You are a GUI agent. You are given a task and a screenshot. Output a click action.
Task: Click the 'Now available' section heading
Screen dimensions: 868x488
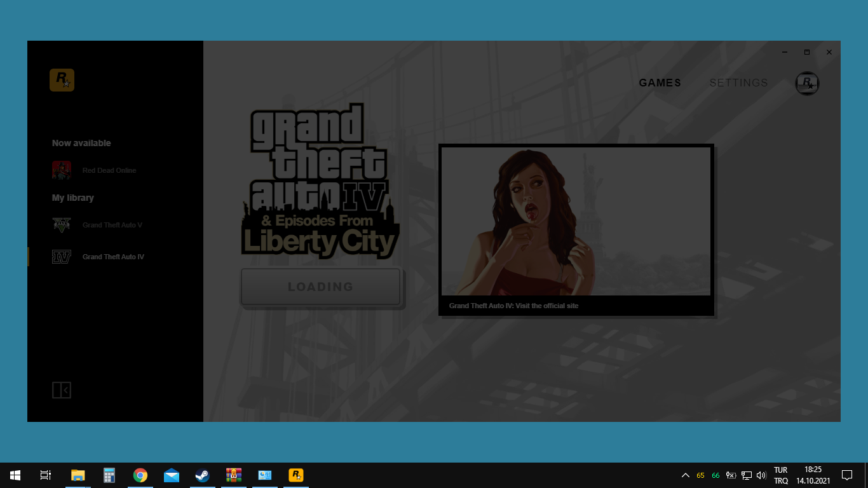click(81, 143)
